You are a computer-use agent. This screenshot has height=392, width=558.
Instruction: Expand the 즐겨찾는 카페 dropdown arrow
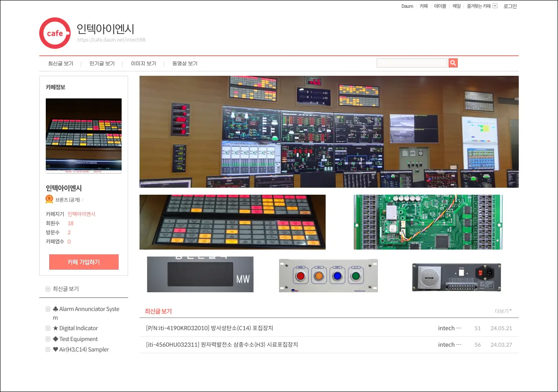click(495, 6)
